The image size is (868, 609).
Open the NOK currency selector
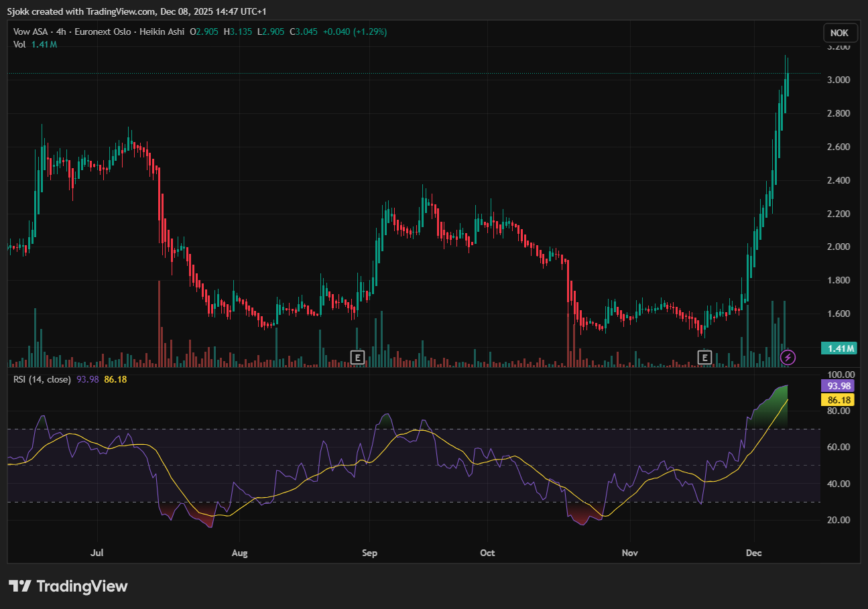pyautogui.click(x=839, y=33)
